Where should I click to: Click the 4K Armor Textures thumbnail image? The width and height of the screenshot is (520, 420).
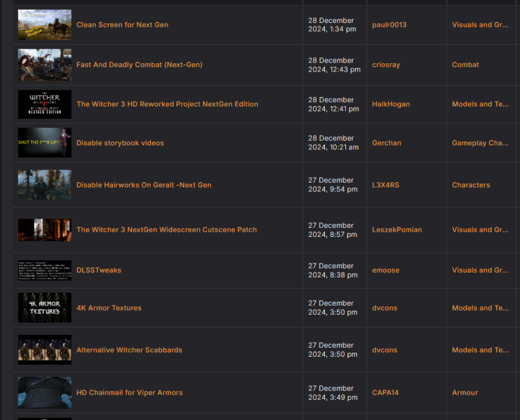[44, 307]
